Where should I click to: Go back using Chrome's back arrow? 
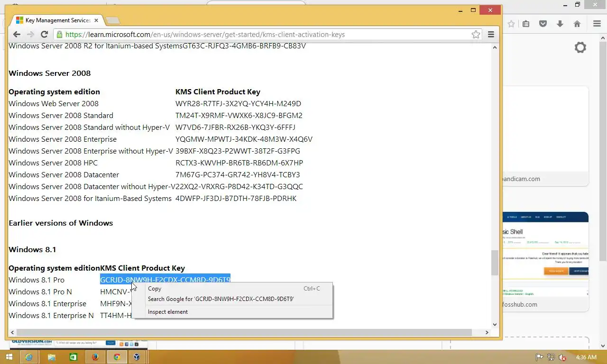point(17,34)
